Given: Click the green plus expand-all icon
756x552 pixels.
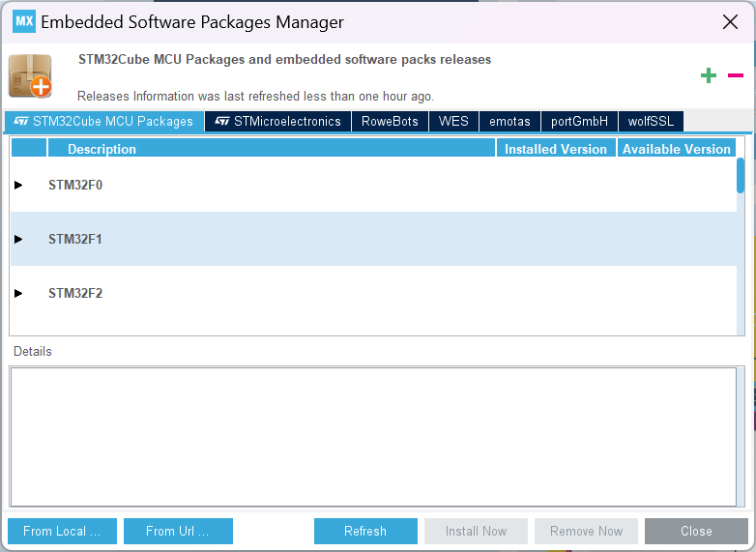Looking at the screenshot, I should [x=709, y=75].
